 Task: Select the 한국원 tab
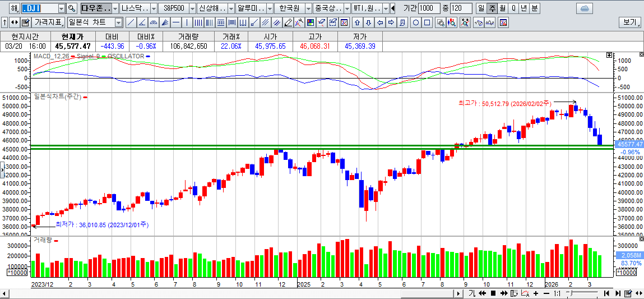[290, 8]
